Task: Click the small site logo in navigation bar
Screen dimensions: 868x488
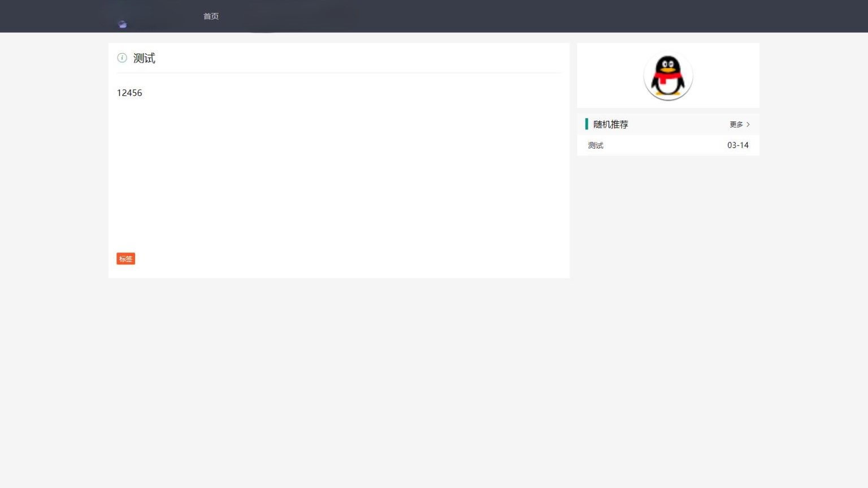Action: coord(123,24)
